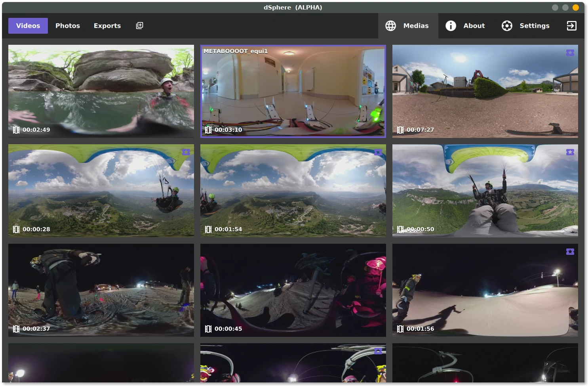Open the paragliding video lasting 00:01:54
This screenshot has height=386, width=588.
click(x=293, y=191)
